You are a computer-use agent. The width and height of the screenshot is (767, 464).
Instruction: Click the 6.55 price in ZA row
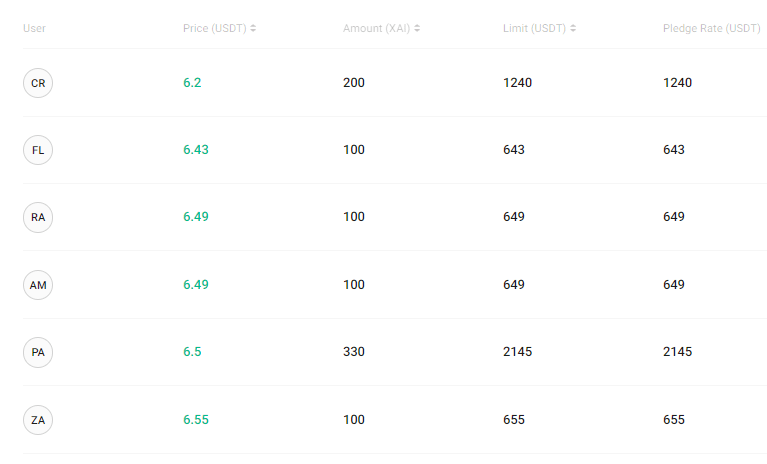click(x=196, y=420)
